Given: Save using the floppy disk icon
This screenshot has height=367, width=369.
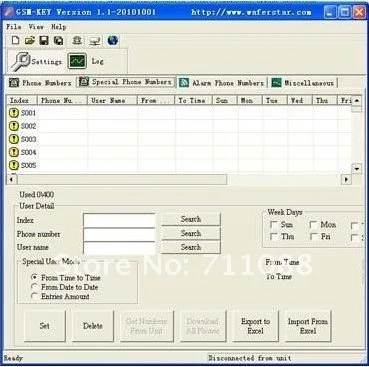Looking at the screenshot, I should 44,41.
